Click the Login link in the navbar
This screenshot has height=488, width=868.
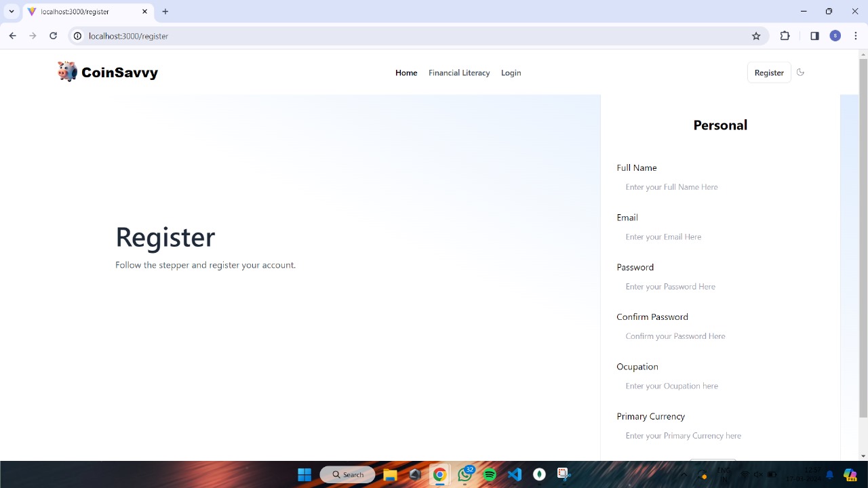[511, 73]
